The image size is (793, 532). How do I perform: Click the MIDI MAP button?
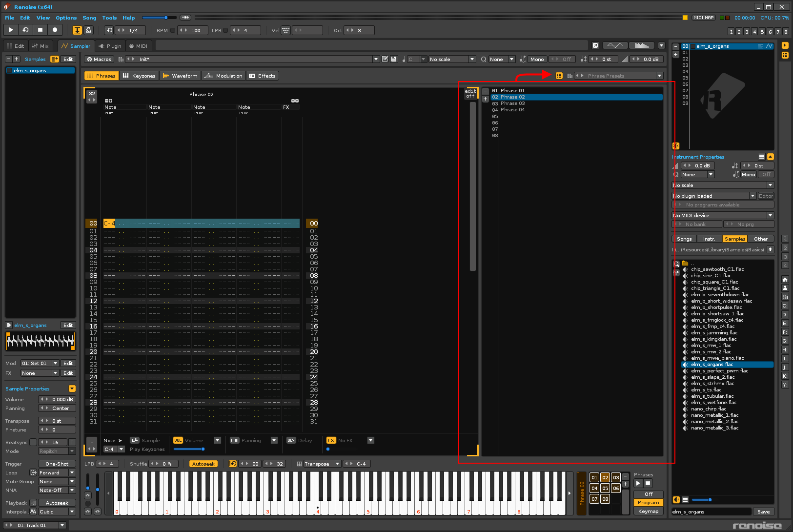704,18
